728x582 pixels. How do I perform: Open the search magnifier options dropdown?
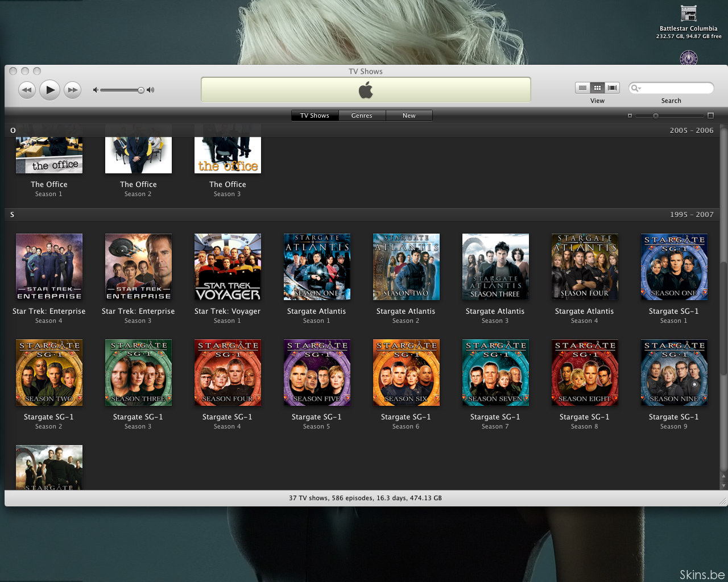(x=636, y=88)
